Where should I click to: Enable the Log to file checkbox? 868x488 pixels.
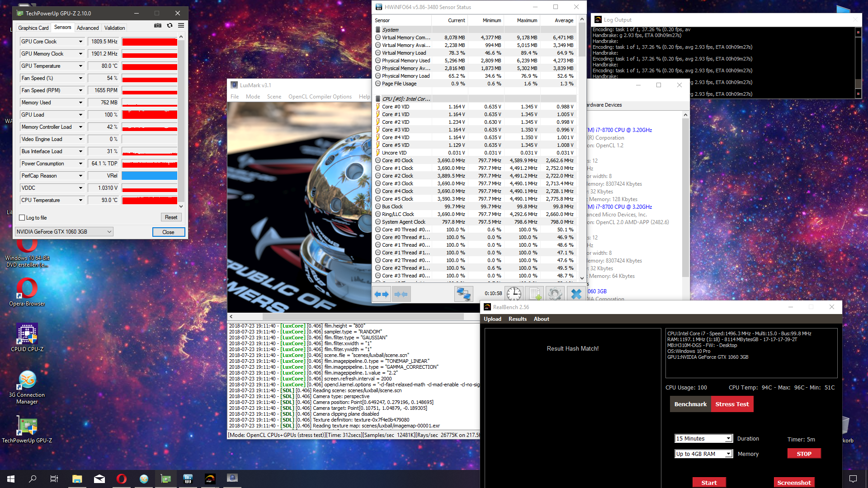pyautogui.click(x=22, y=218)
